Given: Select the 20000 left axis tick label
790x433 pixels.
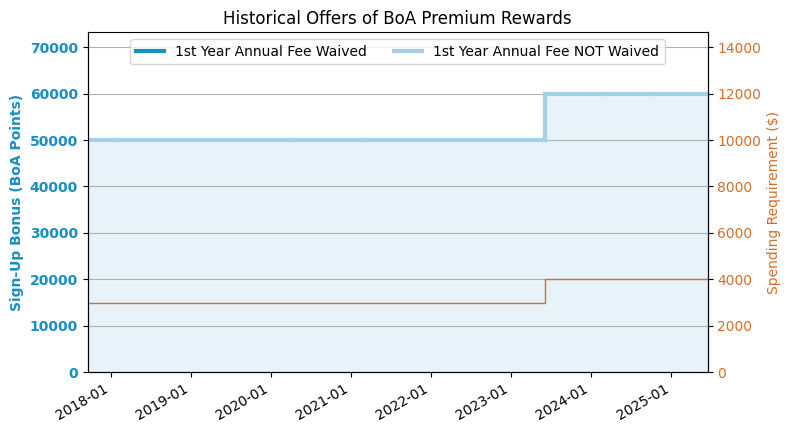Looking at the screenshot, I should click(58, 280).
